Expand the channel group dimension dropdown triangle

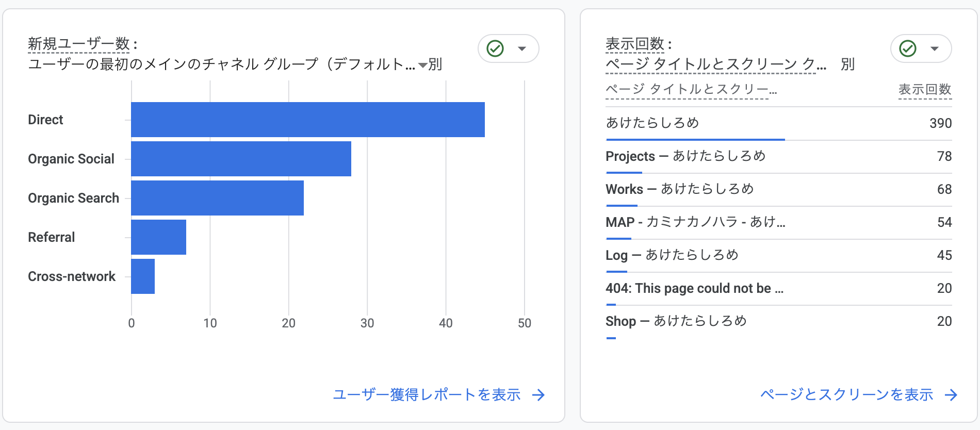423,65
